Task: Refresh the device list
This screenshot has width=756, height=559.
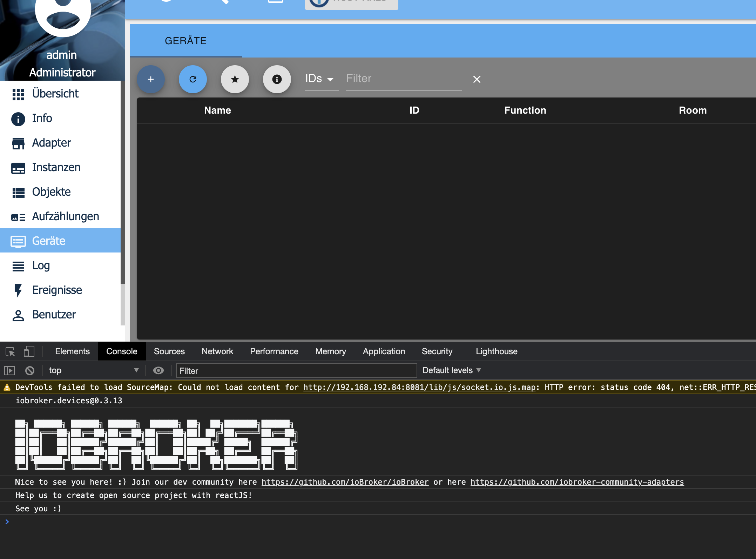Action: point(193,79)
